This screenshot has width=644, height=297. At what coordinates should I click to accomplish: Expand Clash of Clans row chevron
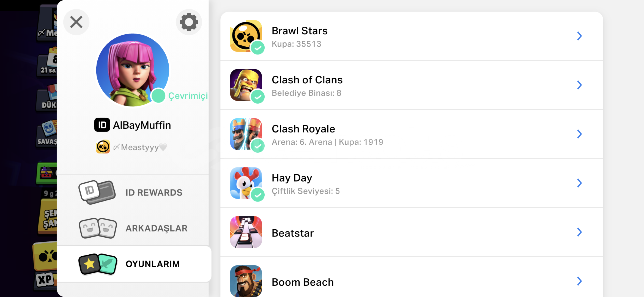[x=579, y=85]
